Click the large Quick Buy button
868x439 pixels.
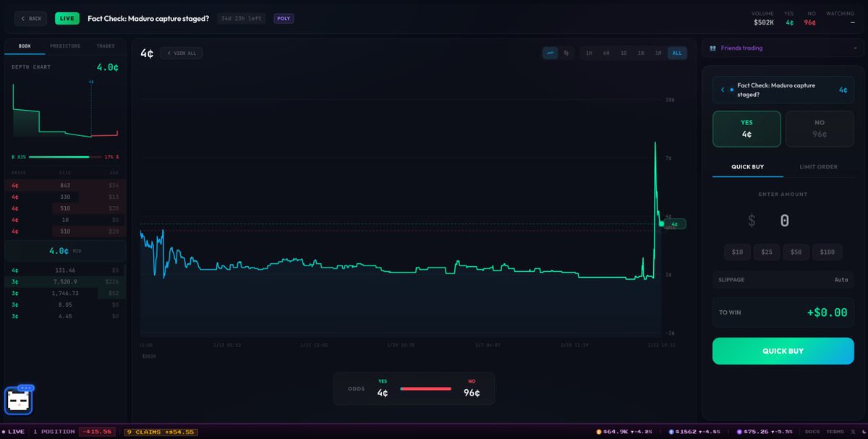click(x=783, y=351)
